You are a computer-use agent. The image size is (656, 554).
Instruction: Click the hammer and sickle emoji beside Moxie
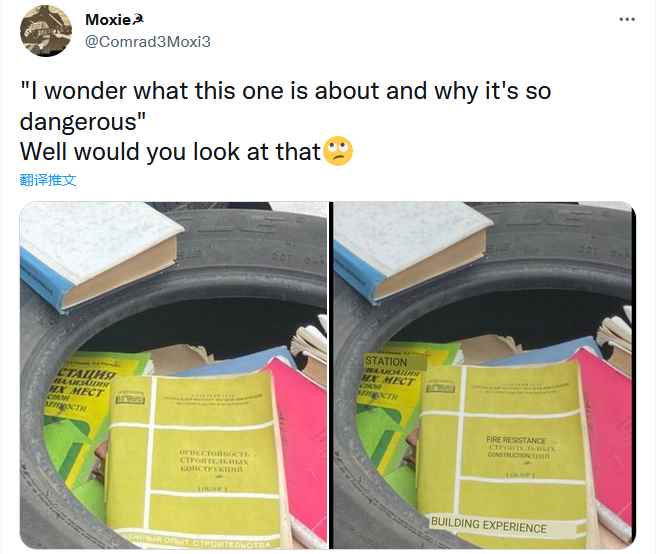(138, 19)
